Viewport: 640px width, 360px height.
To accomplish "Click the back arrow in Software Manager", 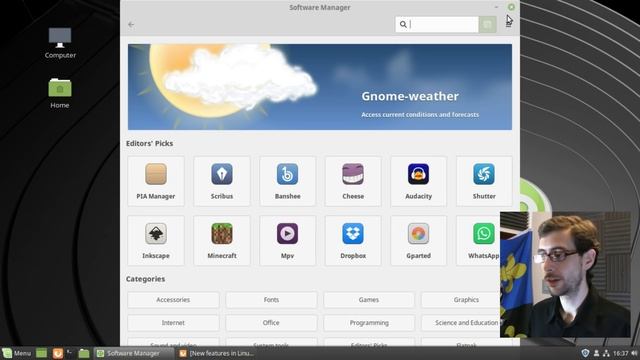I will point(131,24).
